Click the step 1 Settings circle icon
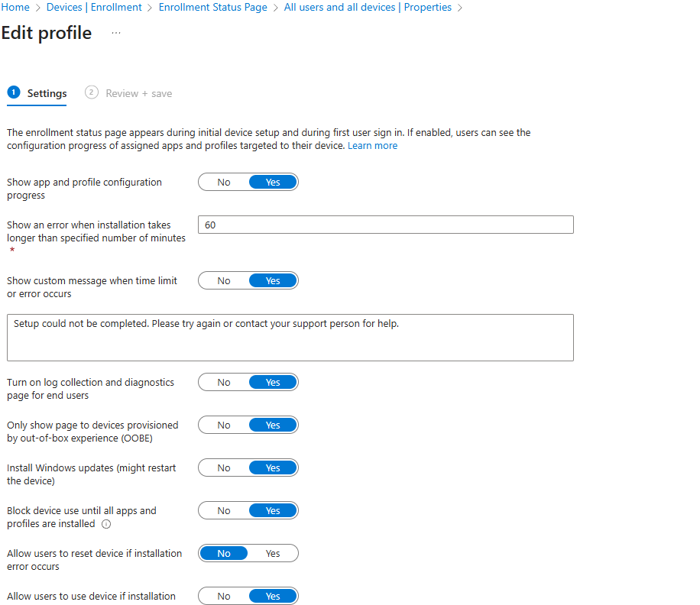Image resolution: width=700 pixels, height=605 pixels. (x=13, y=92)
